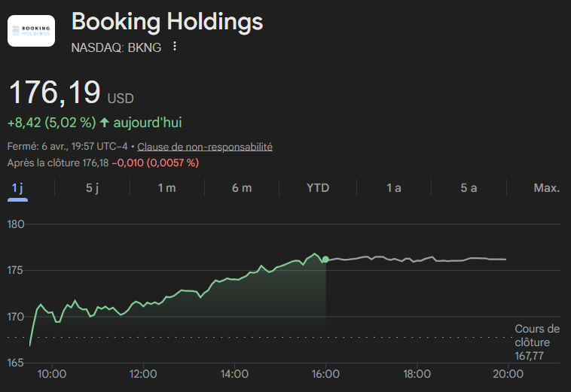571x392 pixels.
Task: Switch to the 6 m range tab
Action: 242,188
